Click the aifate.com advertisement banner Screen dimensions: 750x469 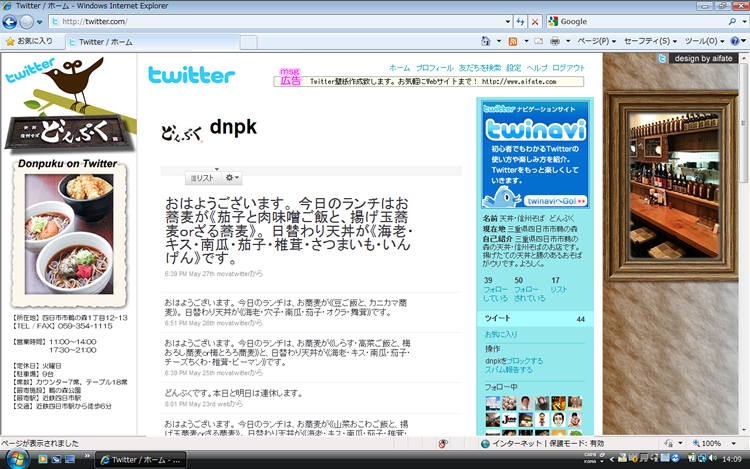429,81
